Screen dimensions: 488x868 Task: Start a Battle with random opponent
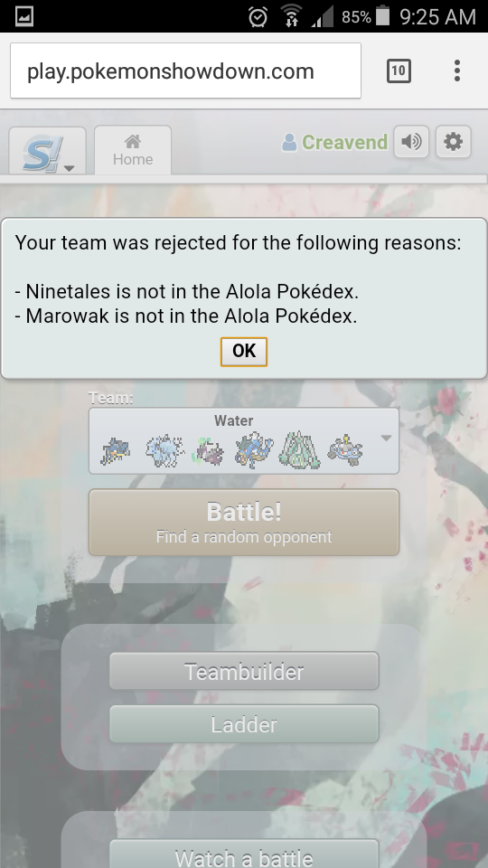[x=244, y=522]
